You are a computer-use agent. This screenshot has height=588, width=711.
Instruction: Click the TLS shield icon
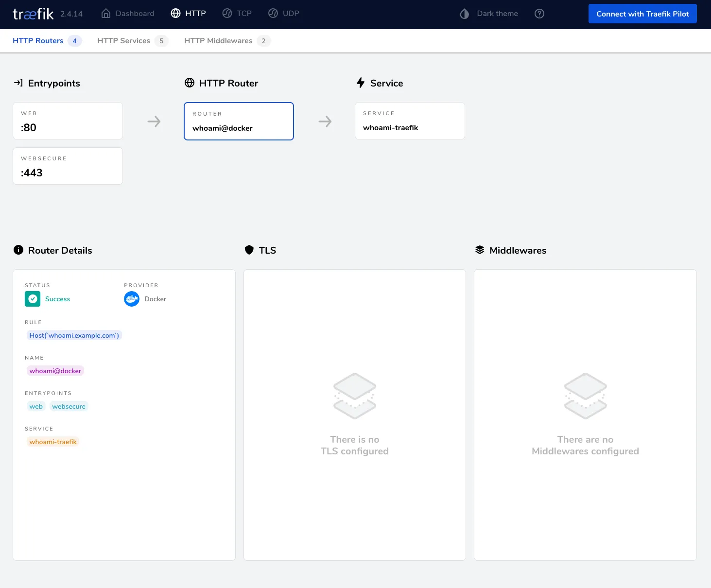tap(249, 250)
